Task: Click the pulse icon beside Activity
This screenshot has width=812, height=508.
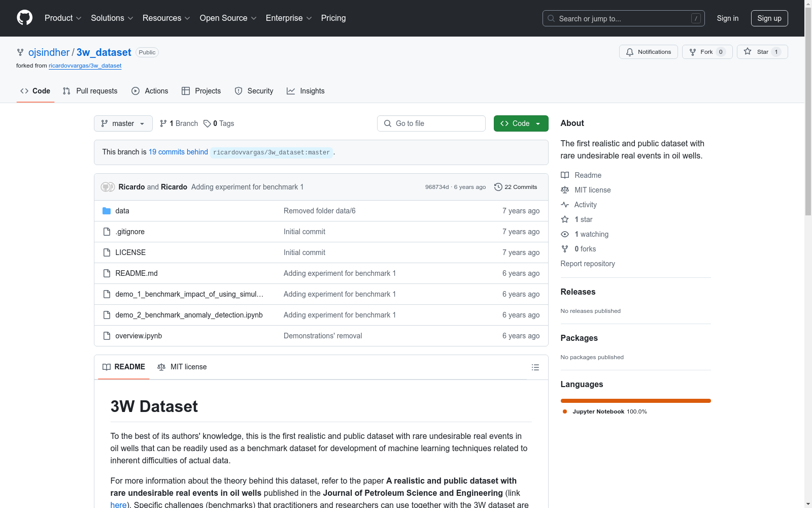Action: tap(565, 205)
